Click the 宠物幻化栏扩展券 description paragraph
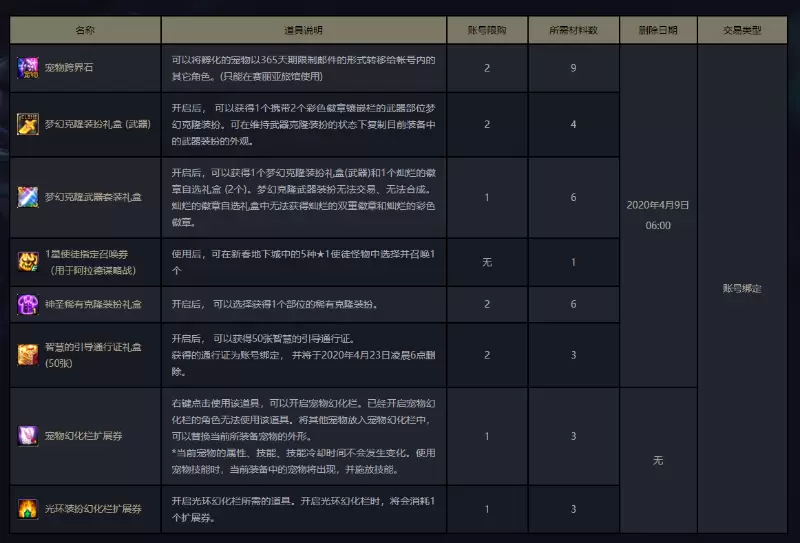 pyautogui.click(x=304, y=436)
